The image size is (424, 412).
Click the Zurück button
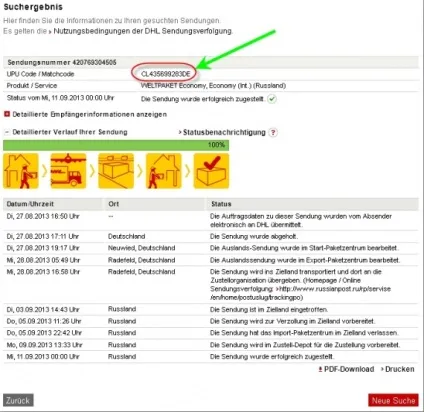click(18, 400)
